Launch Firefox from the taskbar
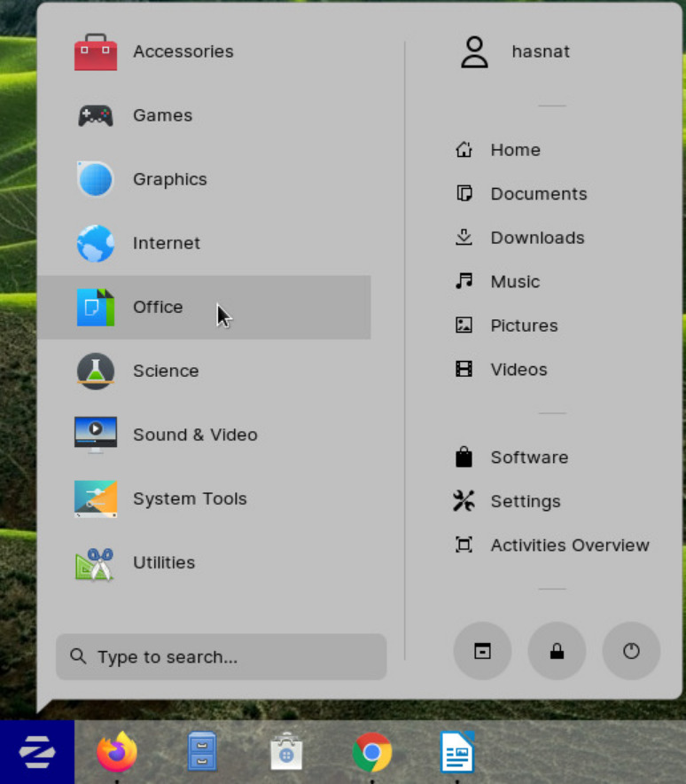 click(x=117, y=752)
